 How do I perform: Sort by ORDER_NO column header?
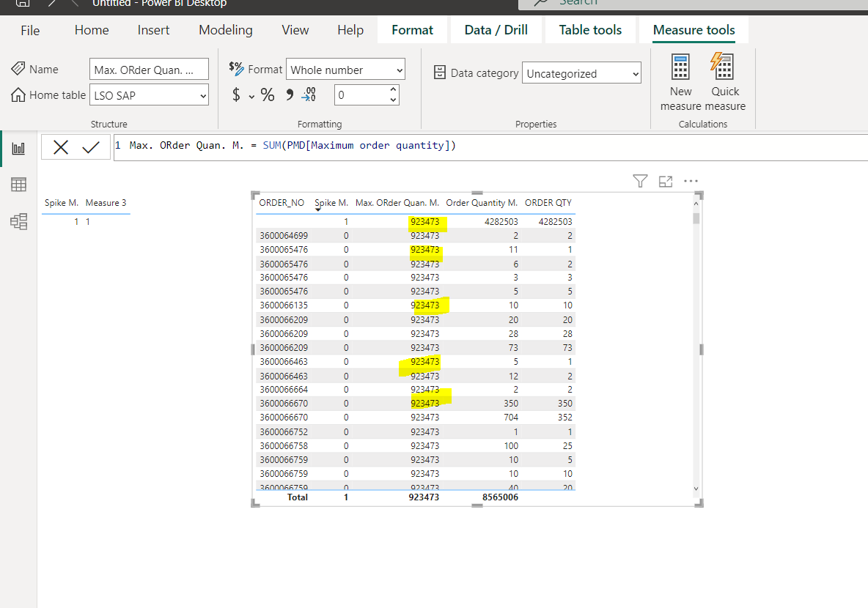[x=282, y=202]
